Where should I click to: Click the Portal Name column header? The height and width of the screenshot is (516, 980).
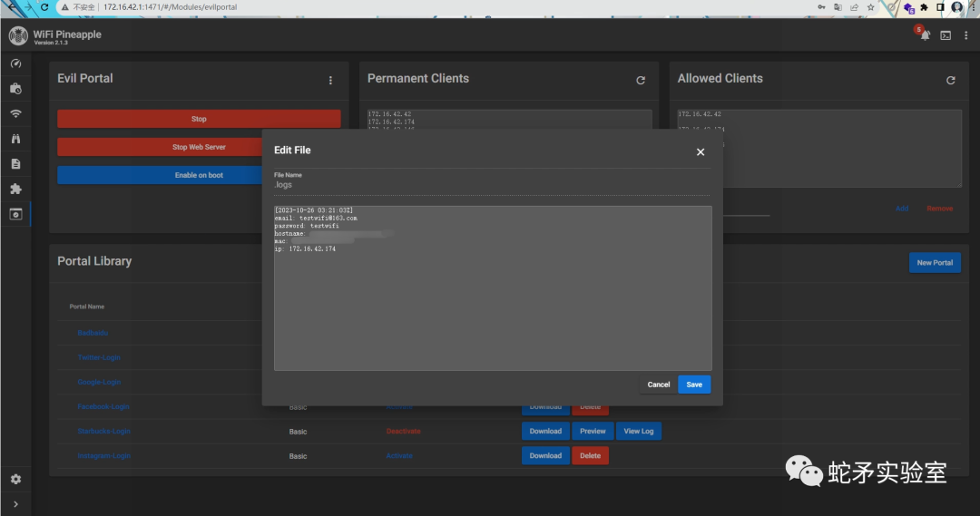[x=87, y=307]
